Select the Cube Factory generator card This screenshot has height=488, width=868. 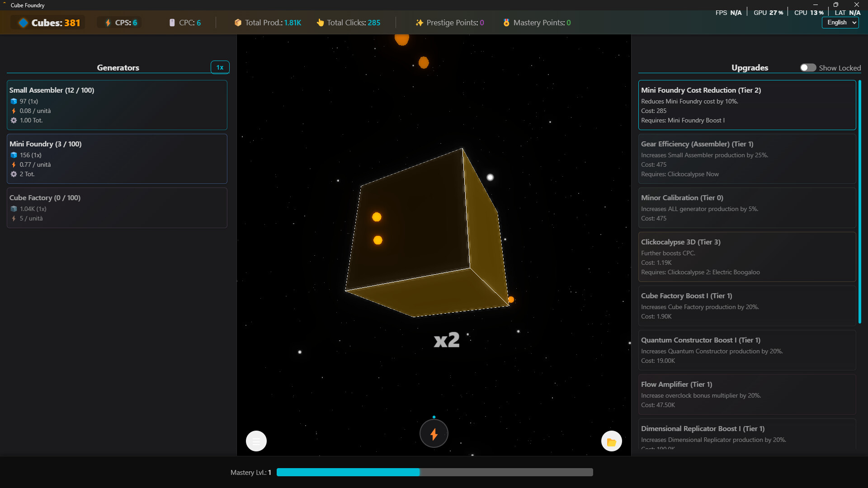click(x=117, y=207)
